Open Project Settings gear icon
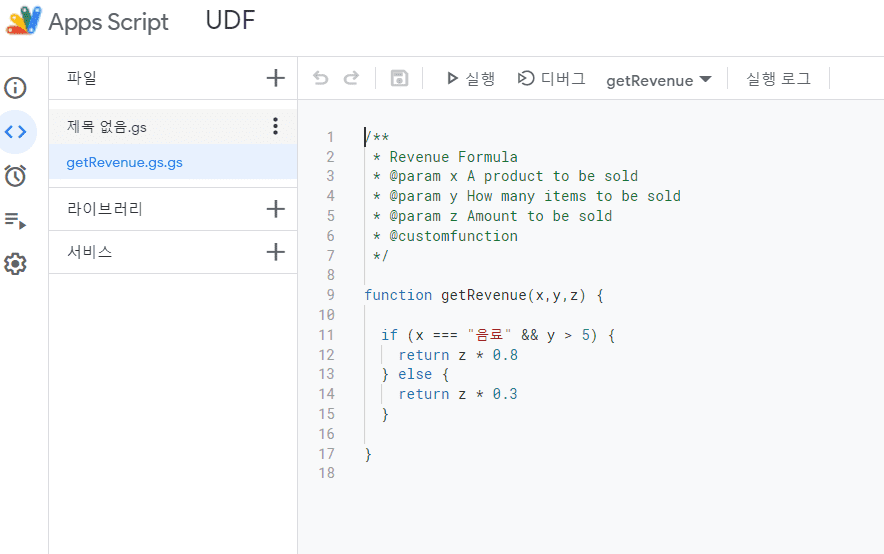The height and width of the screenshot is (554, 884). 15,264
